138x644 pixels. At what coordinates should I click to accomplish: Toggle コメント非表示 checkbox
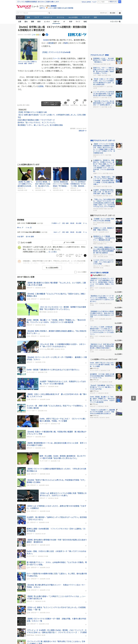[x=75, y=272]
